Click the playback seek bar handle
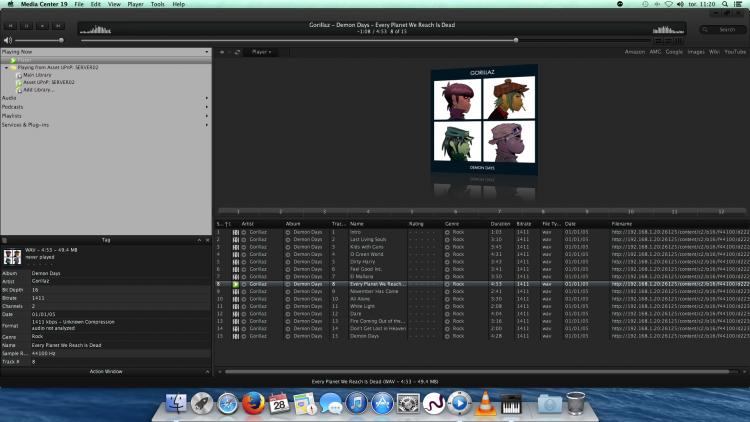This screenshot has width=750, height=422. tap(516, 40)
